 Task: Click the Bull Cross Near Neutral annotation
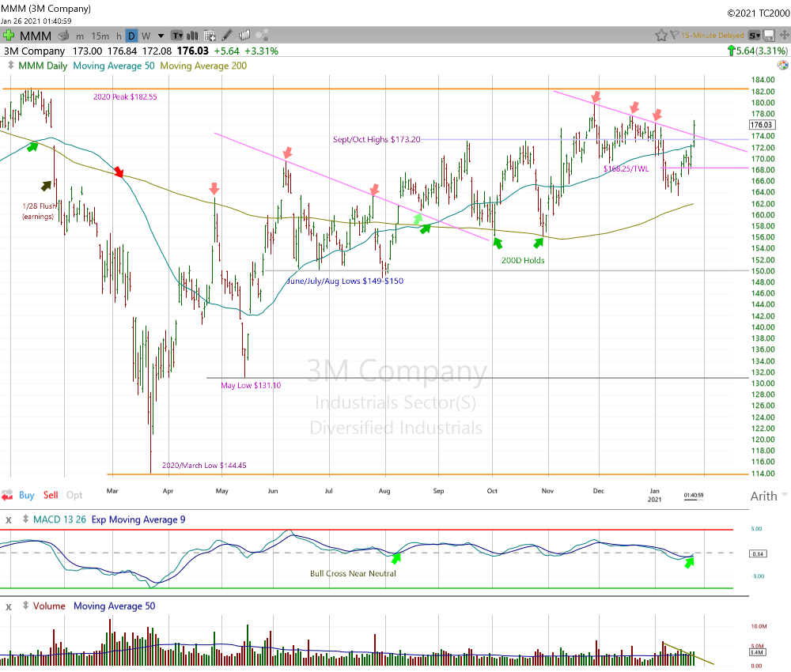click(353, 573)
